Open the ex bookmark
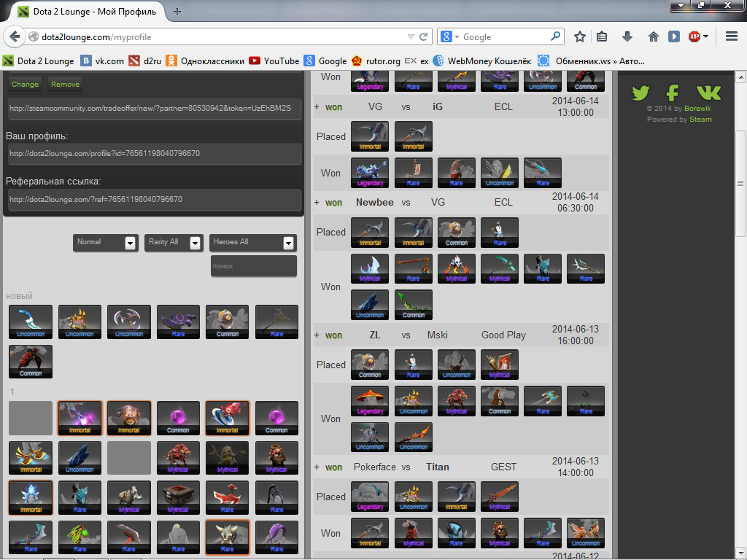Screen dimensions: 747x560 417,61
